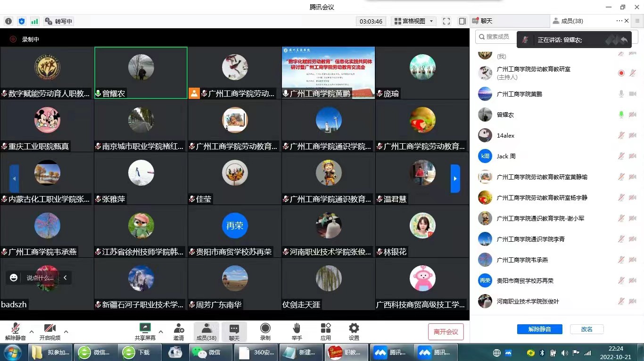
Task: Click the 搜索成员 search field
Action: tap(497, 37)
